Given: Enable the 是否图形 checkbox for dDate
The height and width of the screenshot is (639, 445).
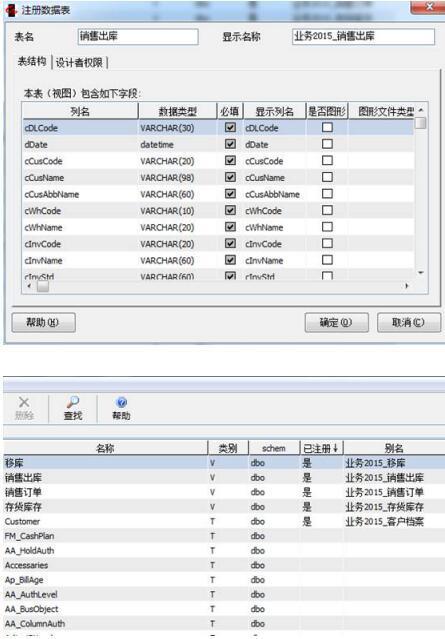Looking at the screenshot, I should (327, 144).
